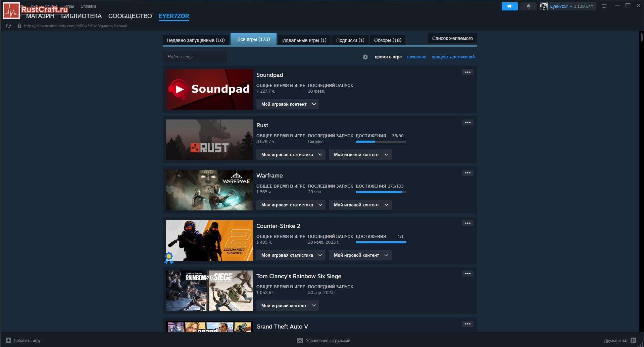Open Grand Theft Auto V three-dot menu

pyautogui.click(x=467, y=324)
